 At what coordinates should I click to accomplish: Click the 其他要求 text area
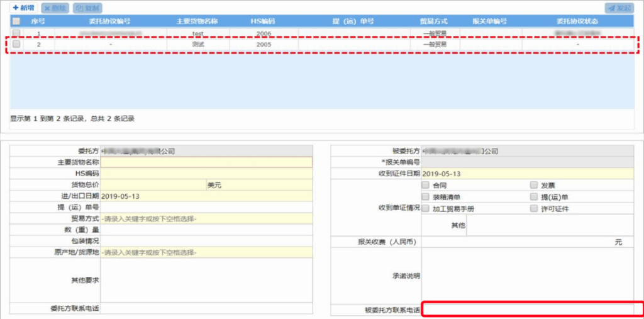pyautogui.click(x=206, y=280)
